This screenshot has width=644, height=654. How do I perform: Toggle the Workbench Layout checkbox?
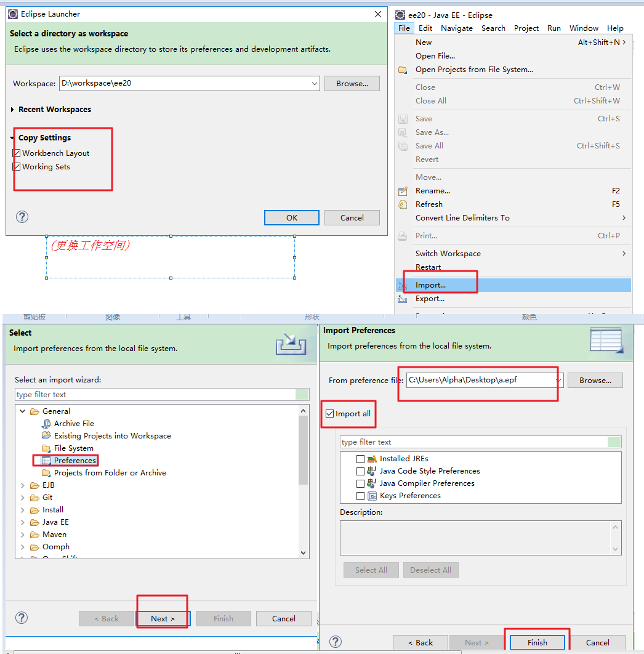tap(17, 153)
